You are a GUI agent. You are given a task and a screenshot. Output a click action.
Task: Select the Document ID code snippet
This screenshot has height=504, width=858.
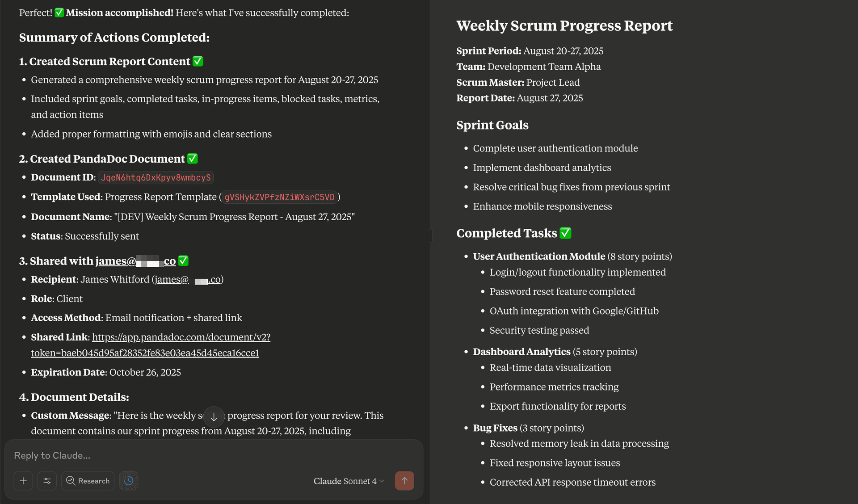coord(156,177)
